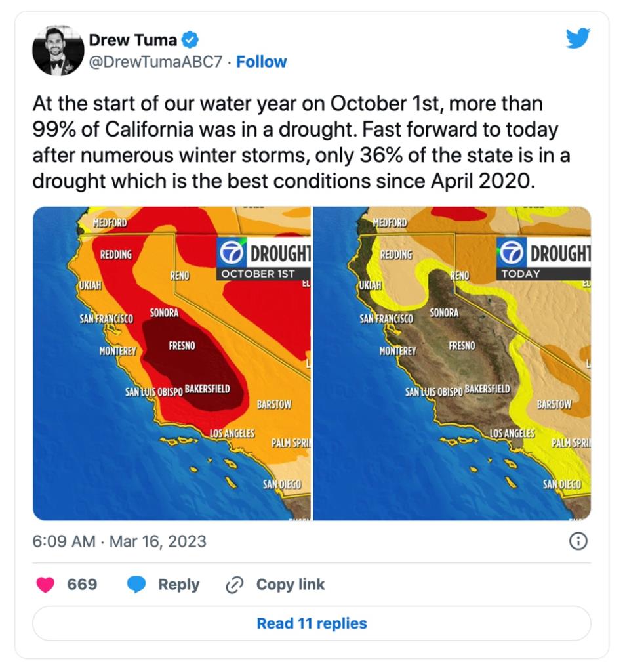Follow the DrewTumaABC7 account
Screen dimensions: 625x672
(261, 62)
